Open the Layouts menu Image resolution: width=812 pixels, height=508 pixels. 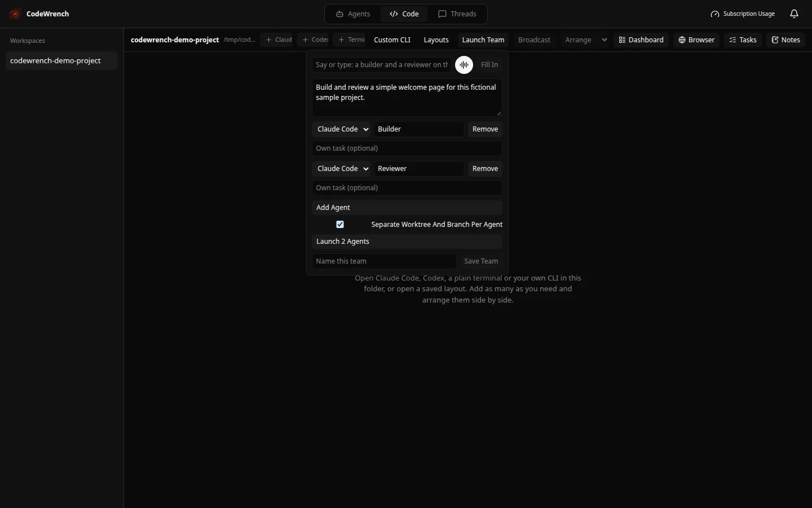(x=436, y=40)
